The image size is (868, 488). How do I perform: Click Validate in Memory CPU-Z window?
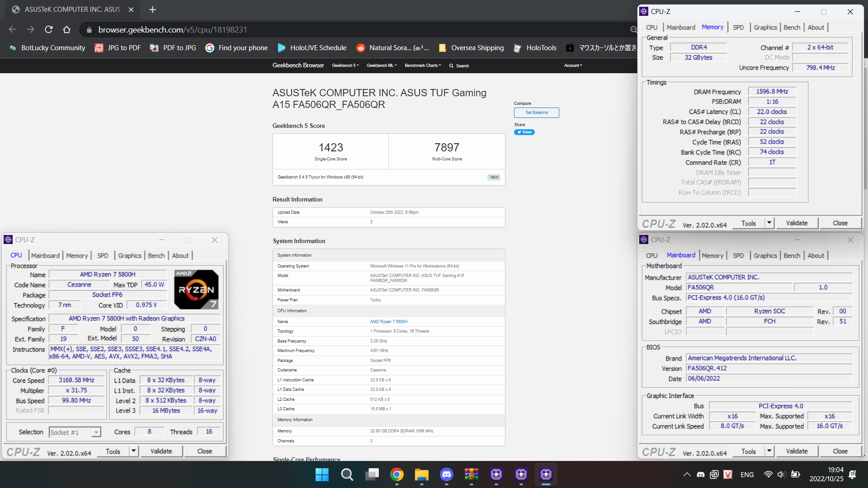[797, 223]
